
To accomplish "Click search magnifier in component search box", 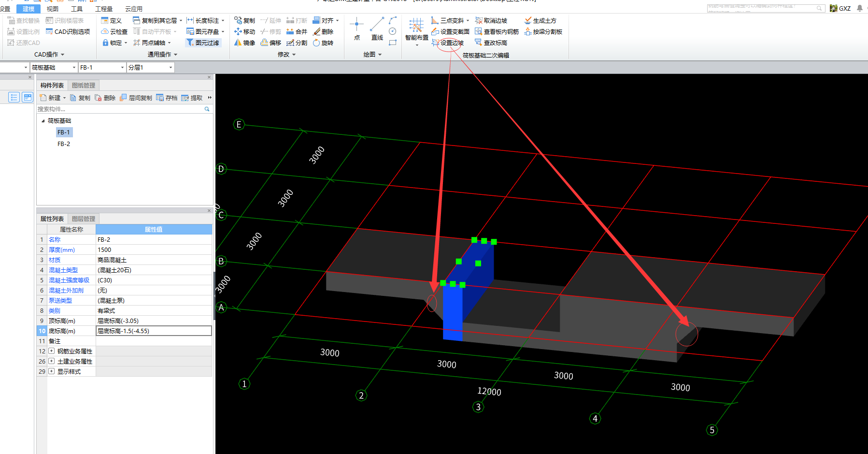I will pyautogui.click(x=207, y=109).
